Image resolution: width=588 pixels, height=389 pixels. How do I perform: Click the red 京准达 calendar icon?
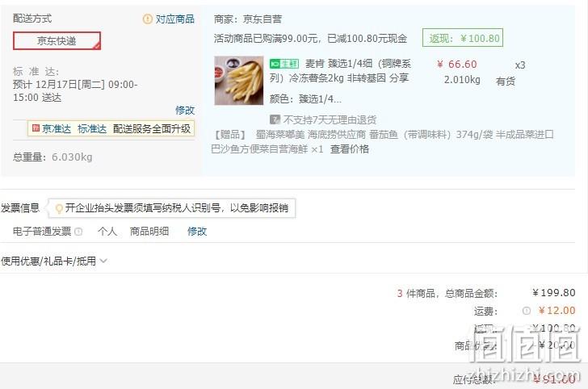[36, 128]
